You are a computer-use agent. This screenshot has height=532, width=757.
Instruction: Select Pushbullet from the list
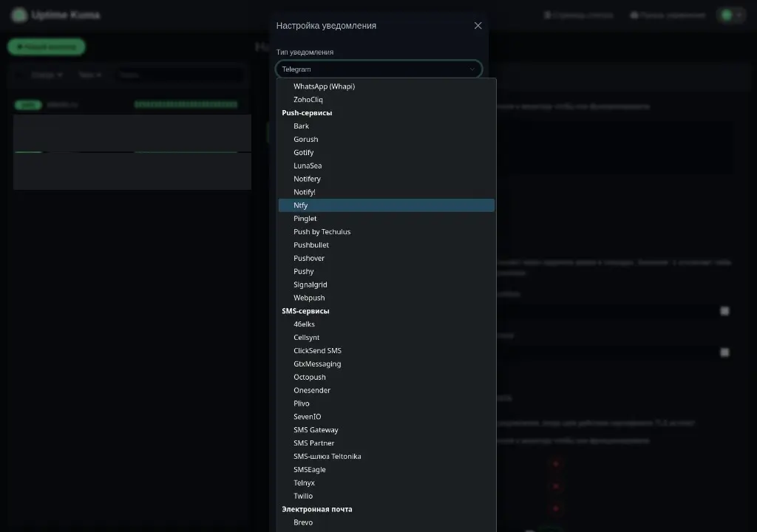pyautogui.click(x=386, y=245)
